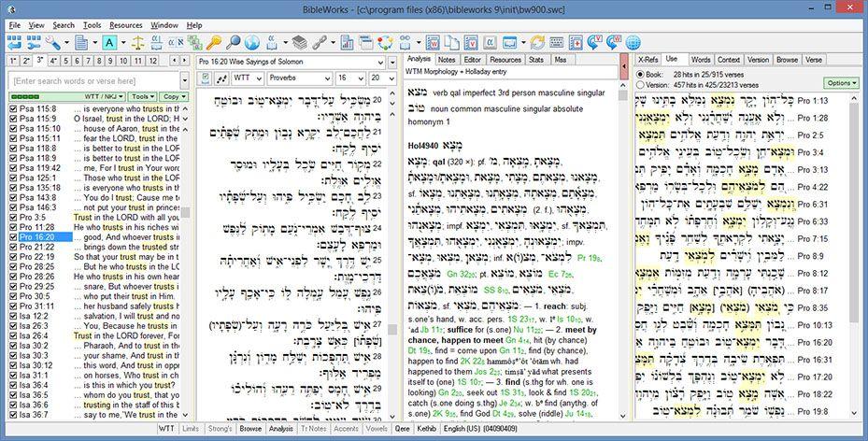Select the Book radio button

click(640, 74)
